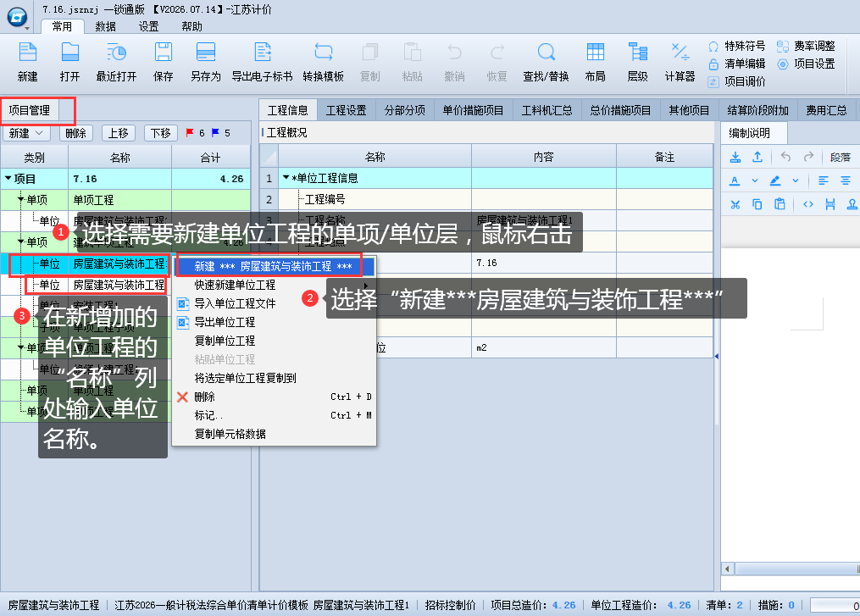Click 费率调整 rate adjustment
This screenshot has height=616, width=860.
coord(807,46)
